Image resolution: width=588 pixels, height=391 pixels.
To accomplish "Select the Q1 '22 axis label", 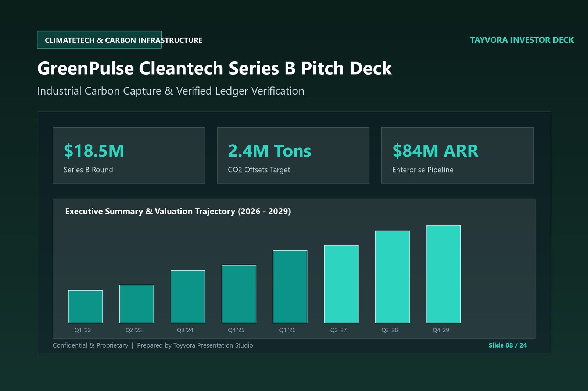I will 83,330.
